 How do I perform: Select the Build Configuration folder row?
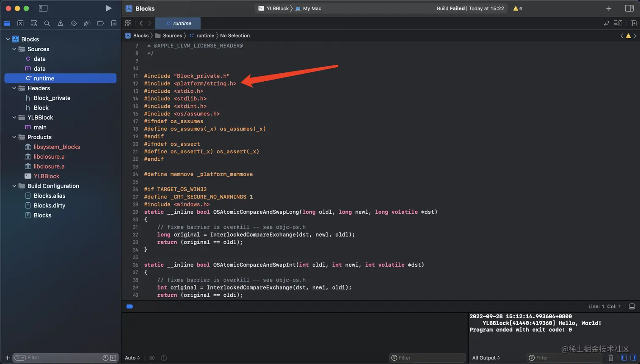point(60,186)
